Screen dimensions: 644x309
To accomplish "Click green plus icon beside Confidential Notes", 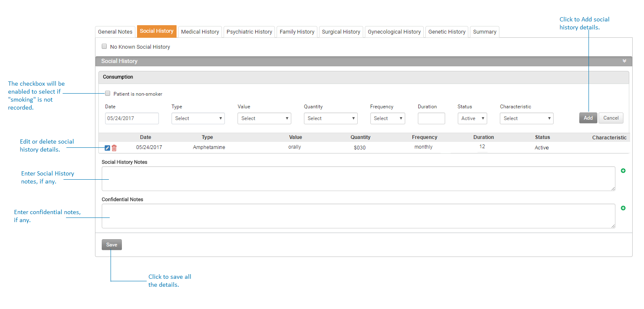I will pyautogui.click(x=623, y=208).
